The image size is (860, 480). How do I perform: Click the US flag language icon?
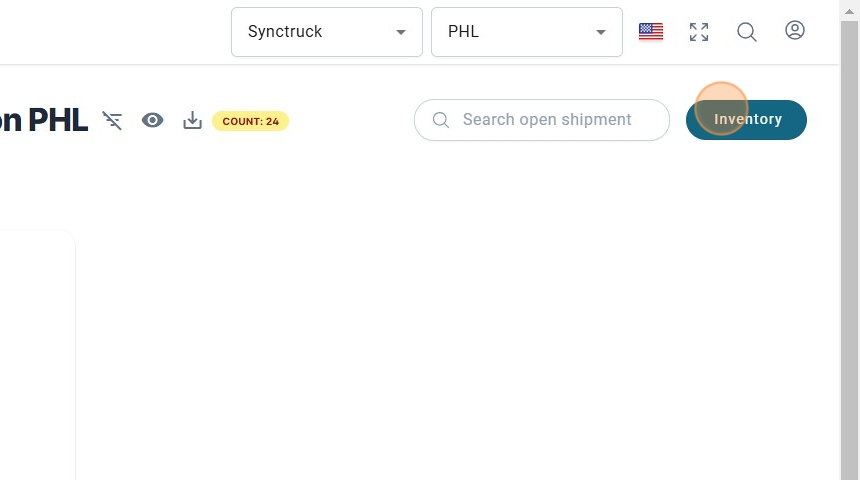coord(651,32)
